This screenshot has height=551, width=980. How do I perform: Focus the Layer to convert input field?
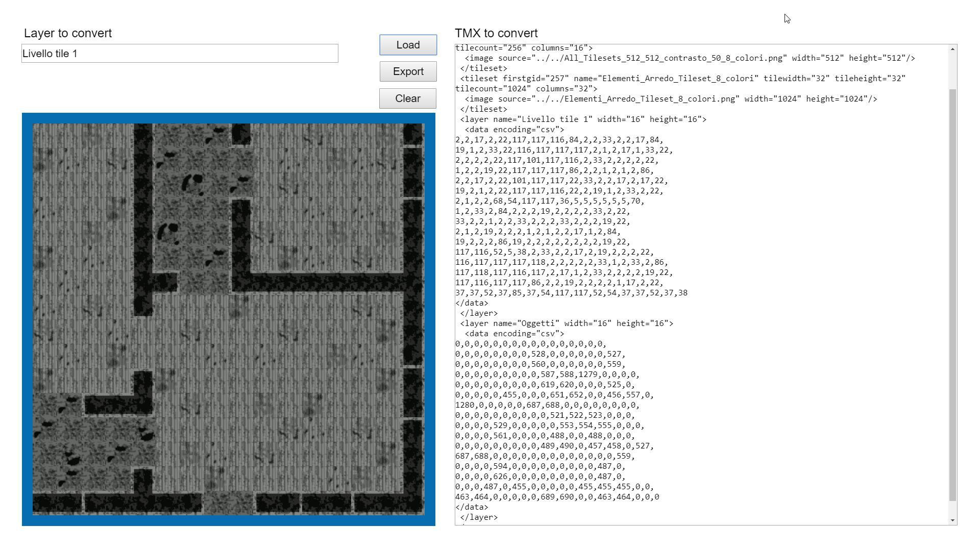[180, 54]
